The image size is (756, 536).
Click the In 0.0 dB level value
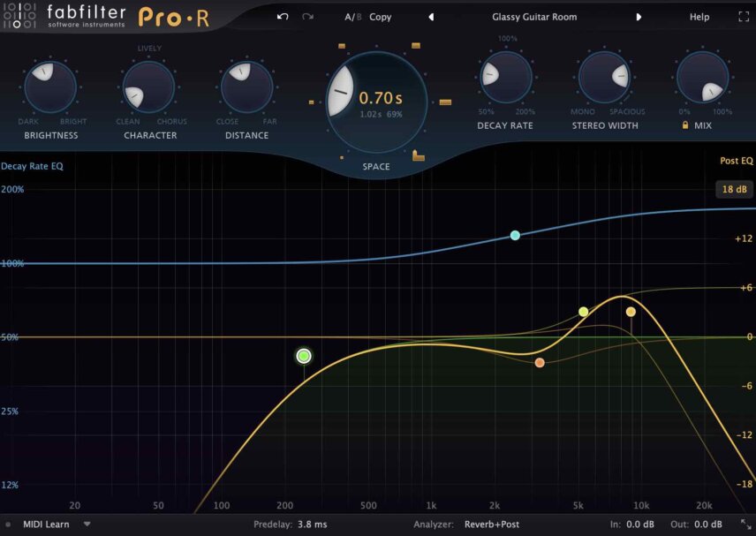[639, 524]
